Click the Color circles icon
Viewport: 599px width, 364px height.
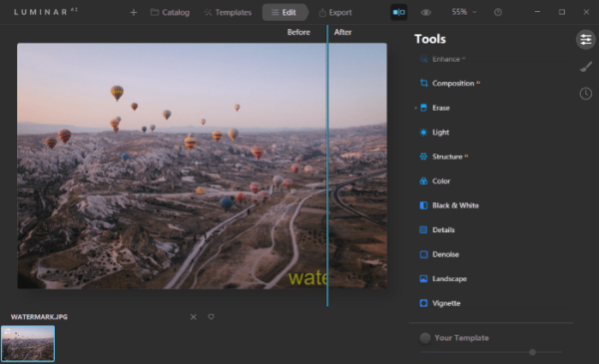coord(423,181)
